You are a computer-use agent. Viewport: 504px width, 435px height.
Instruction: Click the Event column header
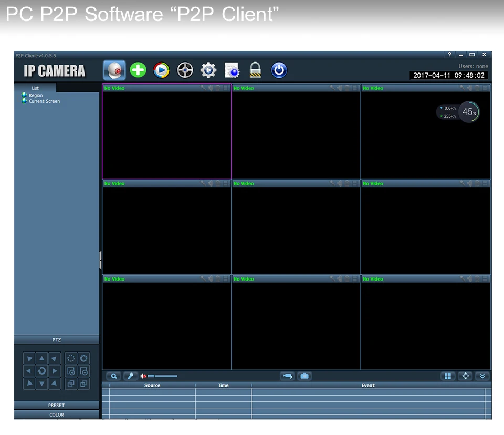click(367, 385)
